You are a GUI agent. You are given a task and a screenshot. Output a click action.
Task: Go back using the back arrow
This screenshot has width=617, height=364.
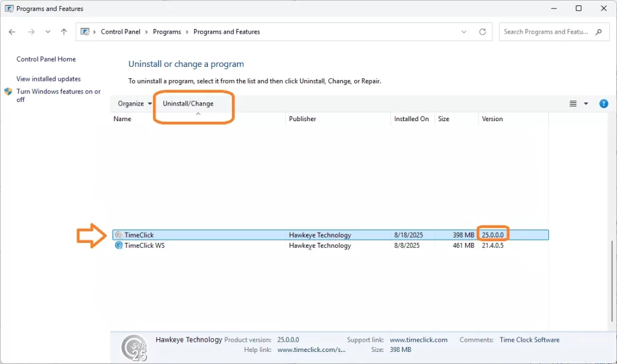point(12,31)
